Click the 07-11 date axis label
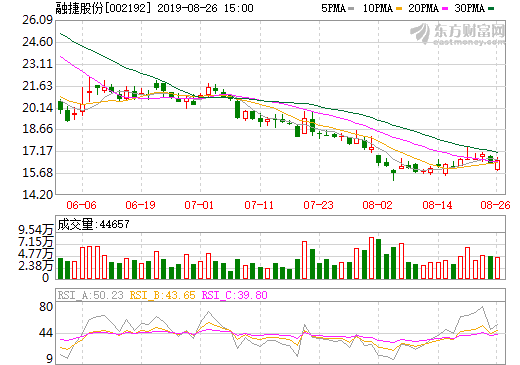The image size is (520, 365). [x=259, y=205]
